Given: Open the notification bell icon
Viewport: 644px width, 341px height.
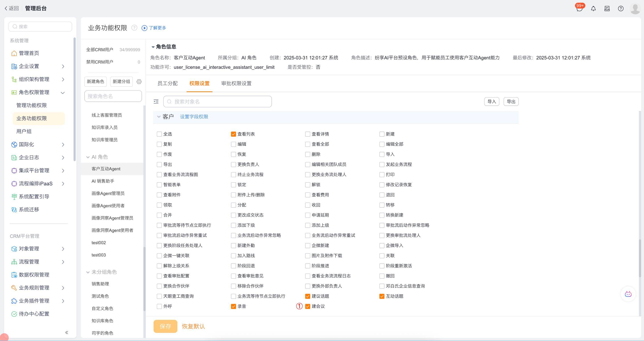Looking at the screenshot, I should pyautogui.click(x=593, y=8).
